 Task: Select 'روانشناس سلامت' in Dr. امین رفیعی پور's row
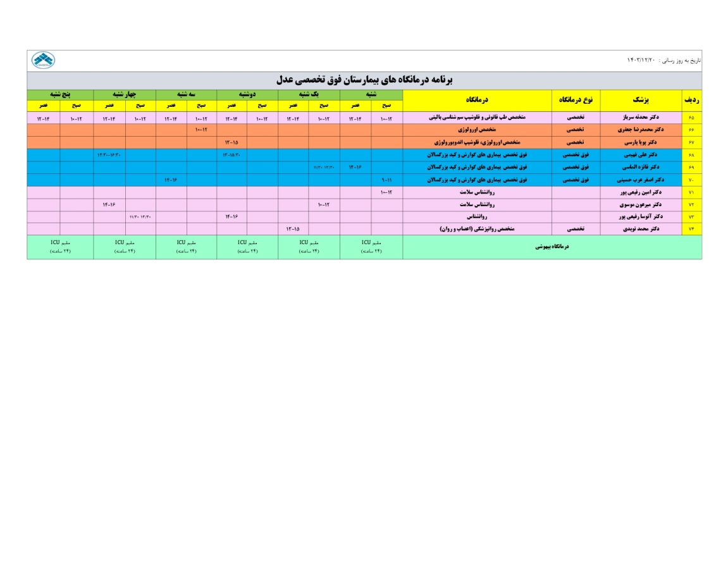point(477,192)
